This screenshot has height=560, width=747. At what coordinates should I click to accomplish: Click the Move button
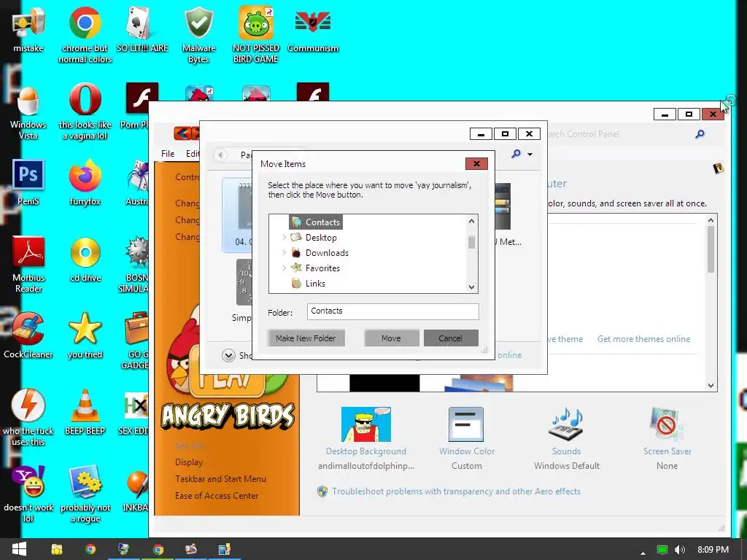point(391,338)
